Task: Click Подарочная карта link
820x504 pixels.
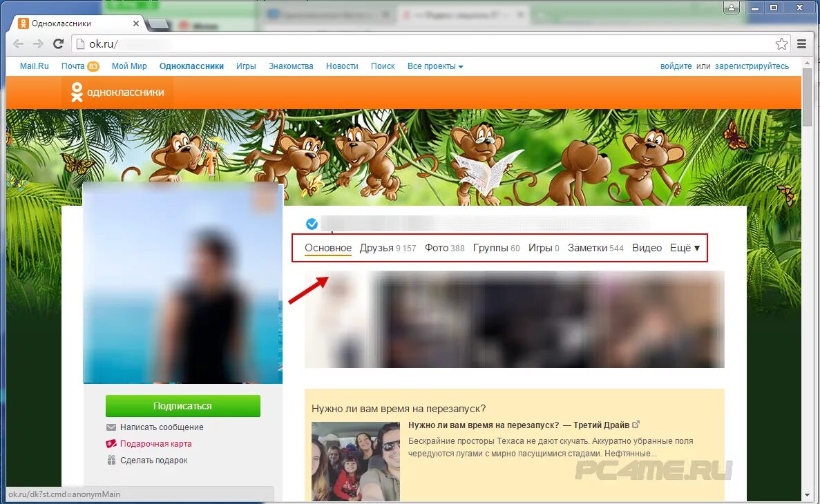Action: (156, 444)
